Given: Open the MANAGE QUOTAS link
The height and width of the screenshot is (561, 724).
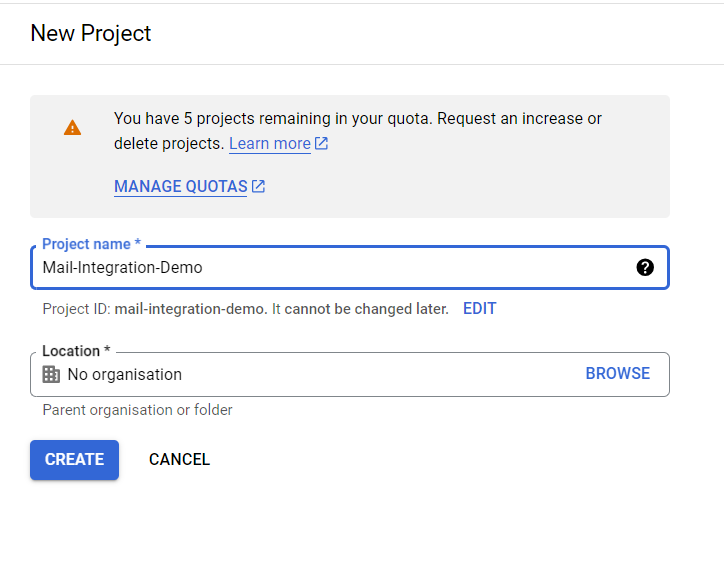Looking at the screenshot, I should click(181, 187).
